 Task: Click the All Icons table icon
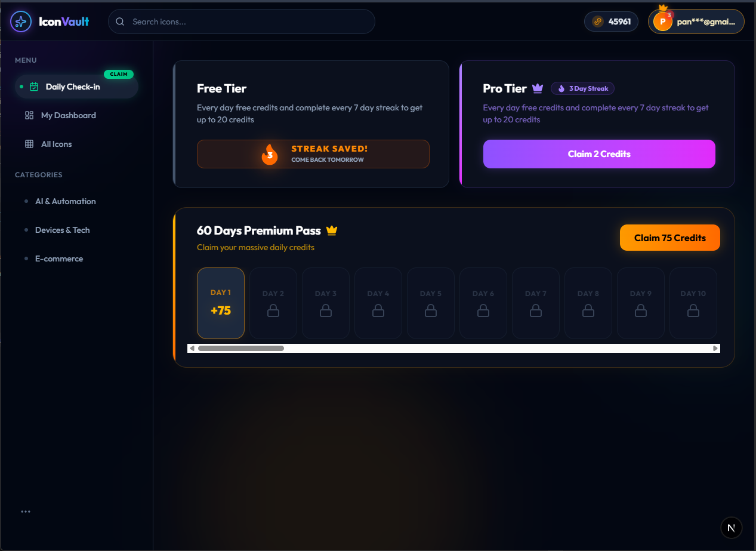click(29, 144)
